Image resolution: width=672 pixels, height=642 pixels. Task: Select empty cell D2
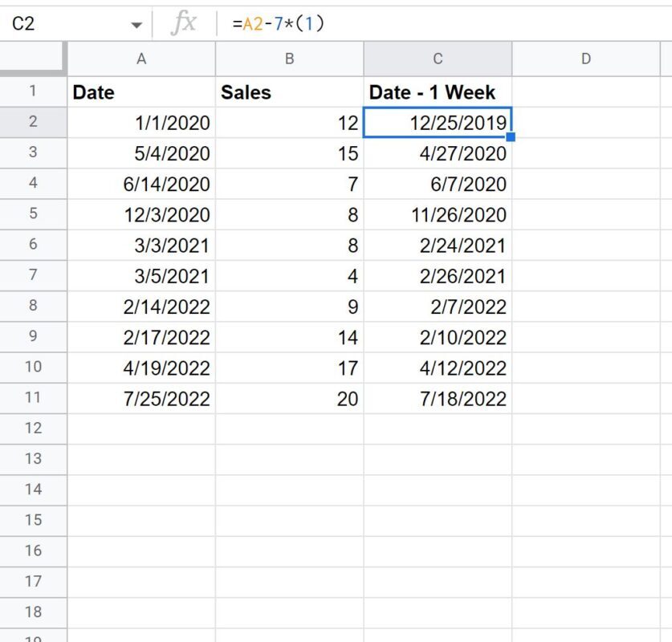pos(586,123)
